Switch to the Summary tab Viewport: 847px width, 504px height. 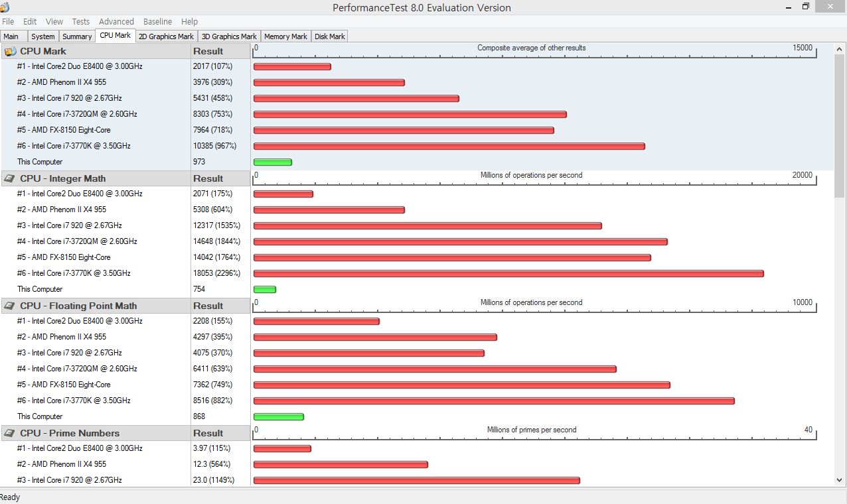click(77, 36)
